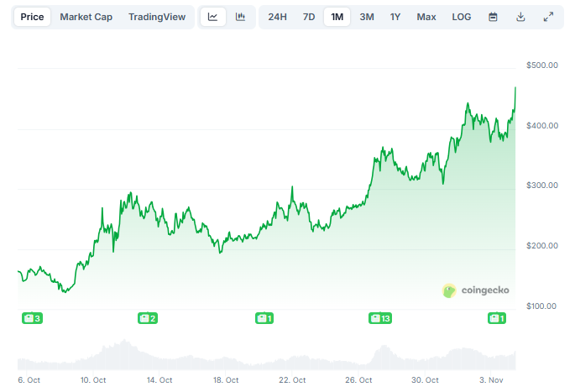Select the 24H time range
Screen dimensions: 575x392
(277, 17)
